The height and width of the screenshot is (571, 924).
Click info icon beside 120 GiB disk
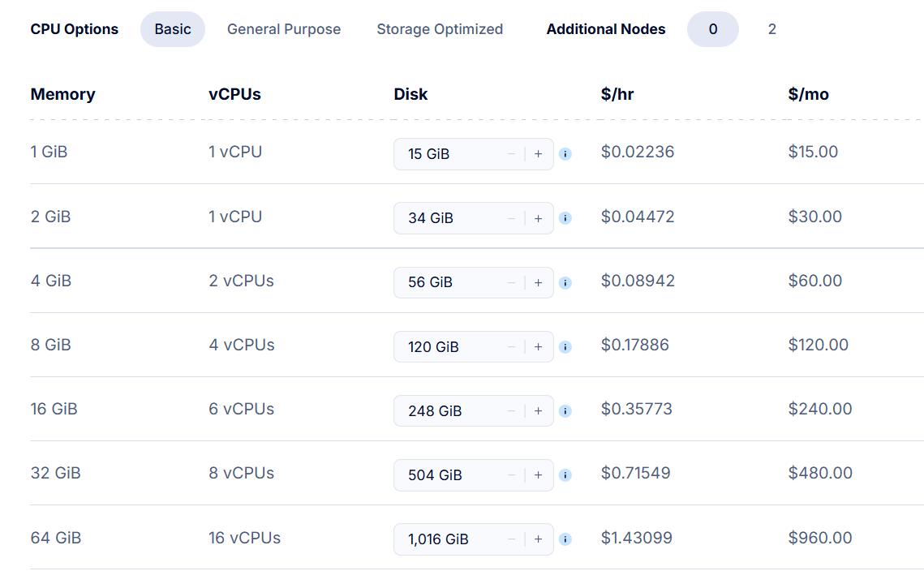click(x=565, y=346)
